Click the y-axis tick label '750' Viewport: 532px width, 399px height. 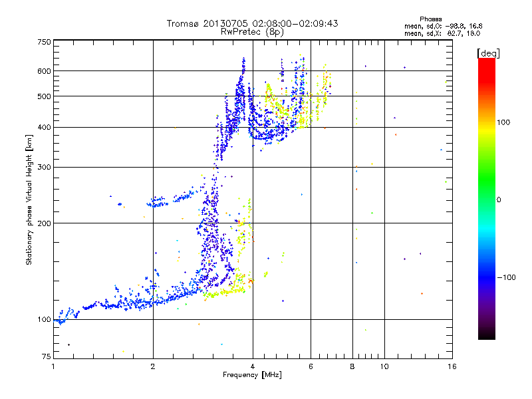coord(44,42)
